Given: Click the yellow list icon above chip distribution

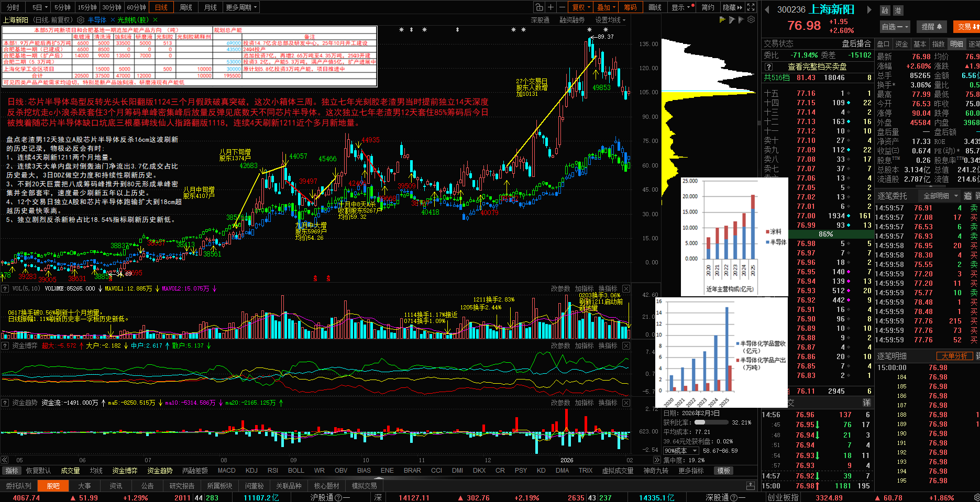Looking at the screenshot, I should click(x=722, y=20).
